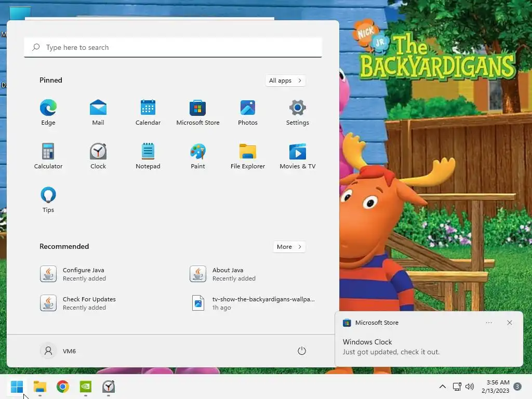Open the Tips app
Screen dimensions: 532x399
coord(48,200)
